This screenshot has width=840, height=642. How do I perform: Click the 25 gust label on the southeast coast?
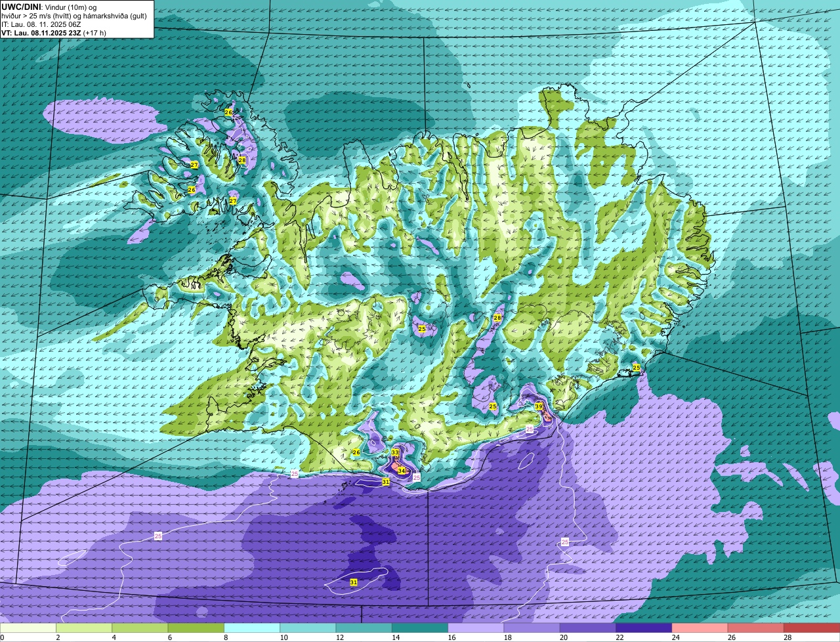(636, 368)
